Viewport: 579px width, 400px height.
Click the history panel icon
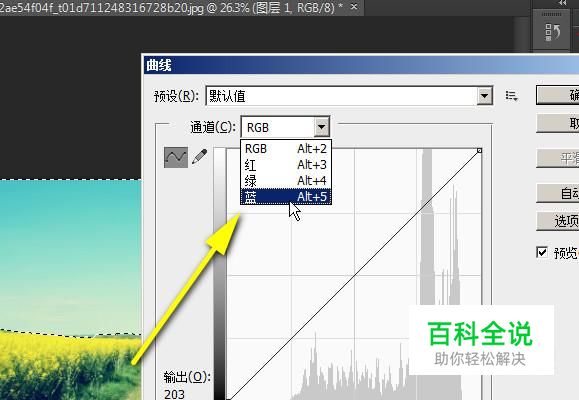pos(553,32)
